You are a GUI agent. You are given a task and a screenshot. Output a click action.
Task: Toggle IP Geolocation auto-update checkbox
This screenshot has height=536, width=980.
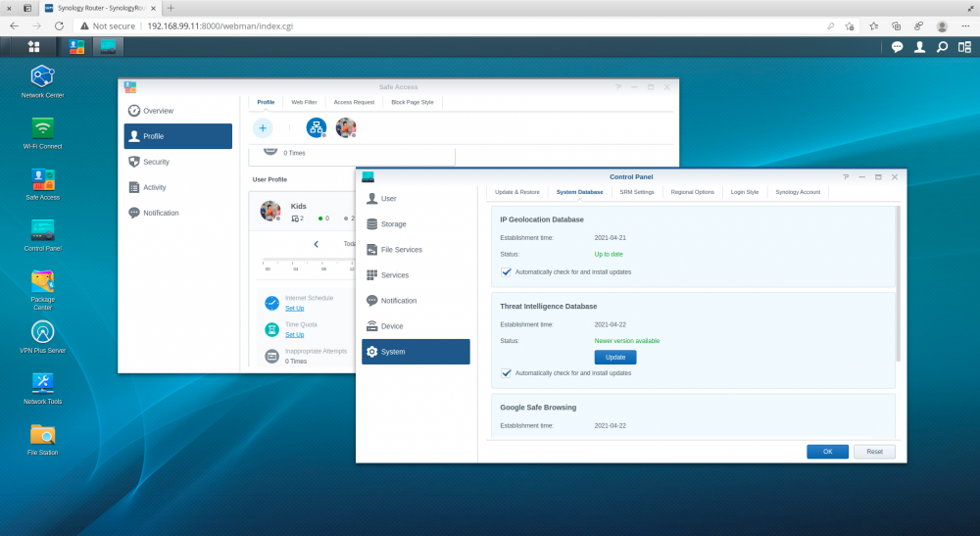click(507, 272)
